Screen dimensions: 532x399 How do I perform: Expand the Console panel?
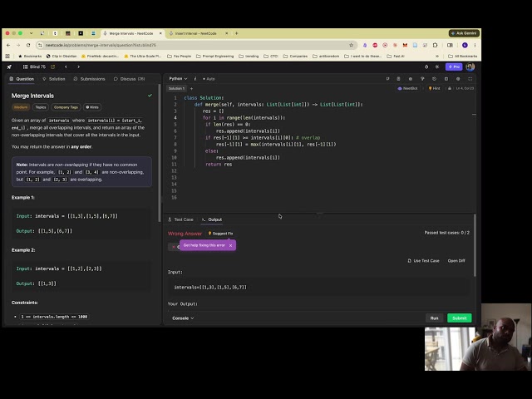(x=183, y=318)
